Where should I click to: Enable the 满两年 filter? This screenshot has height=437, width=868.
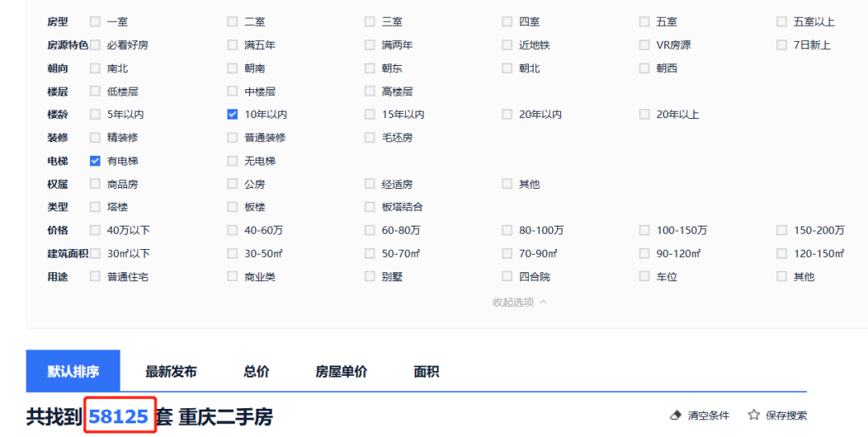click(370, 45)
